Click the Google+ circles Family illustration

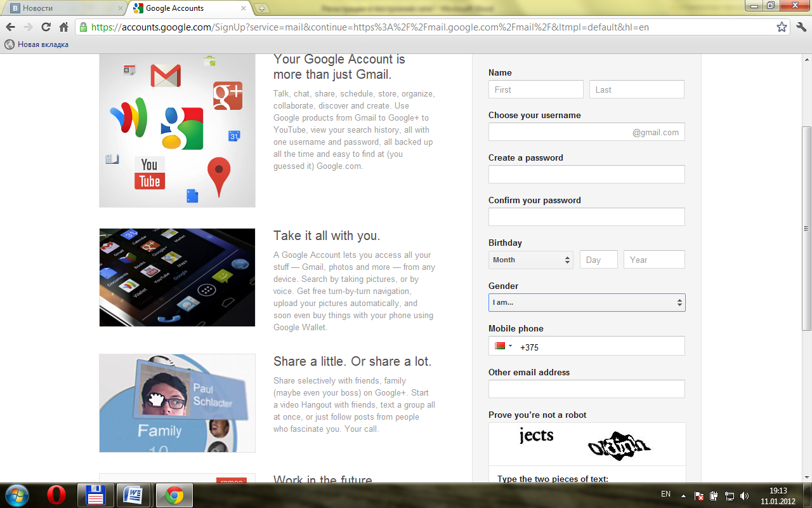point(177,403)
